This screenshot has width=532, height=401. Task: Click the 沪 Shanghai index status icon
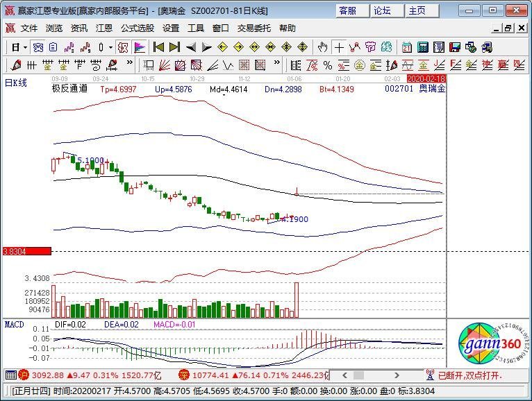24,375
